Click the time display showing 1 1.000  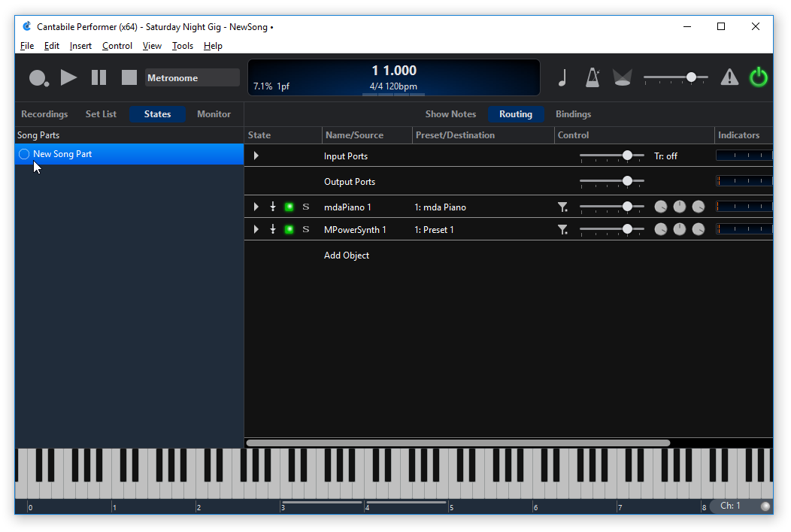click(394, 70)
